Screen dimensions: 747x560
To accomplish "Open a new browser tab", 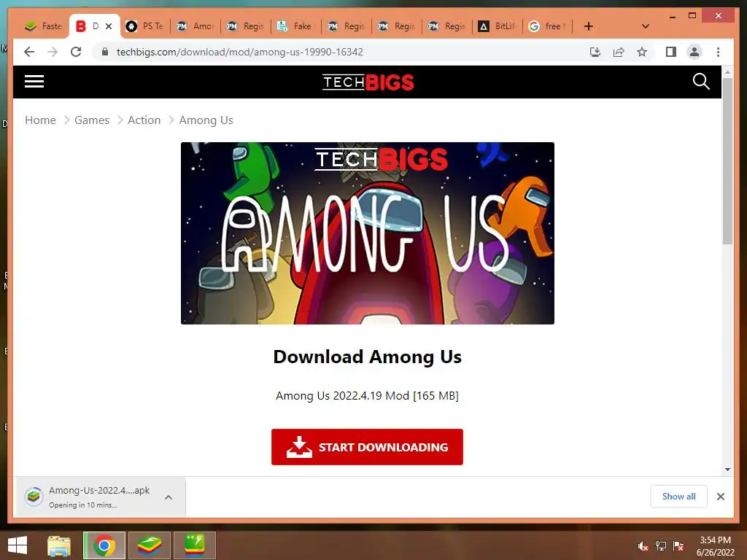I will [589, 26].
